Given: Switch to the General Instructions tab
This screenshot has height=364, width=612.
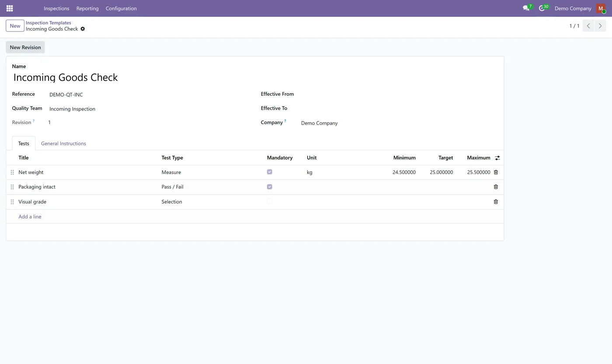Looking at the screenshot, I should [x=63, y=143].
